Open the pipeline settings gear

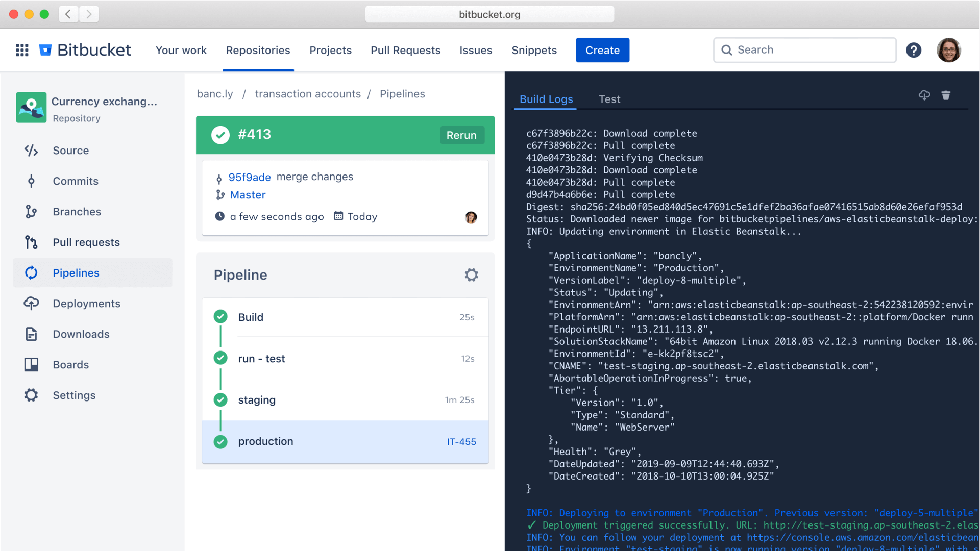pyautogui.click(x=471, y=274)
